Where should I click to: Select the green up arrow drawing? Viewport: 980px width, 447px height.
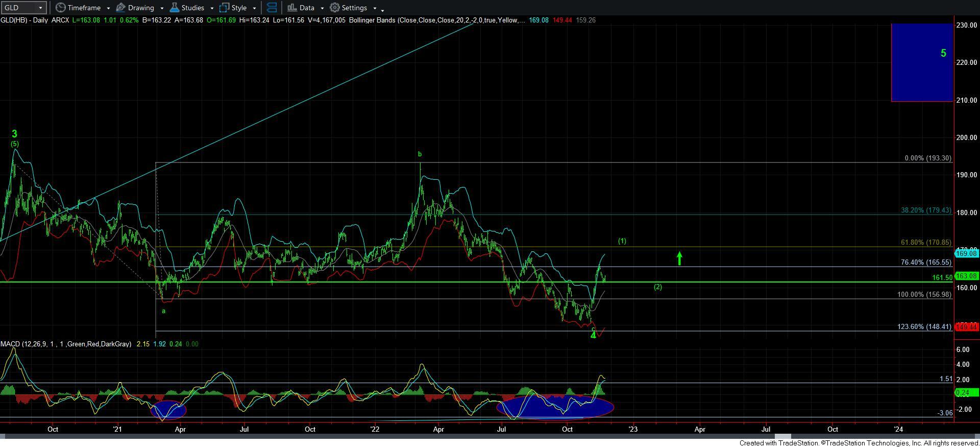[679, 258]
